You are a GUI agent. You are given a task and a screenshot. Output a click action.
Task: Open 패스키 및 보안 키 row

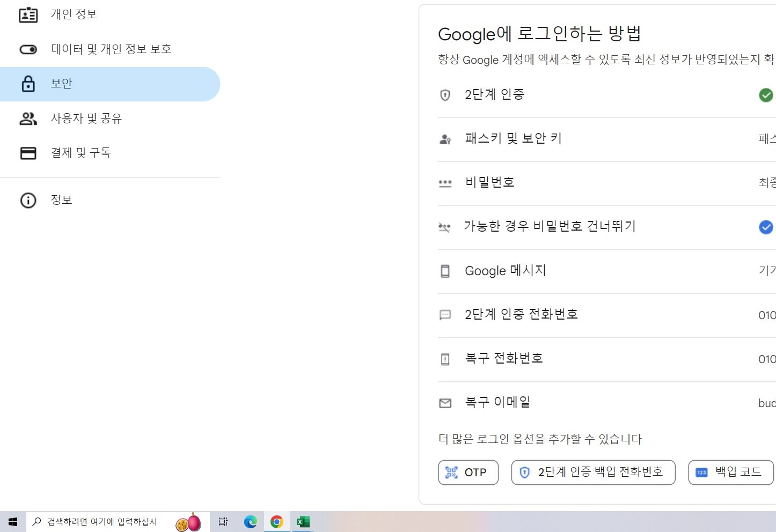[x=607, y=139]
